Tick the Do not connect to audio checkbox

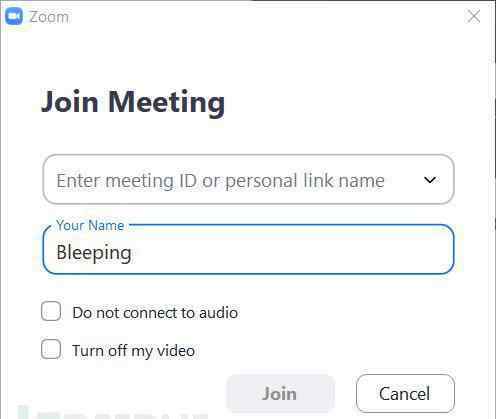click(51, 311)
